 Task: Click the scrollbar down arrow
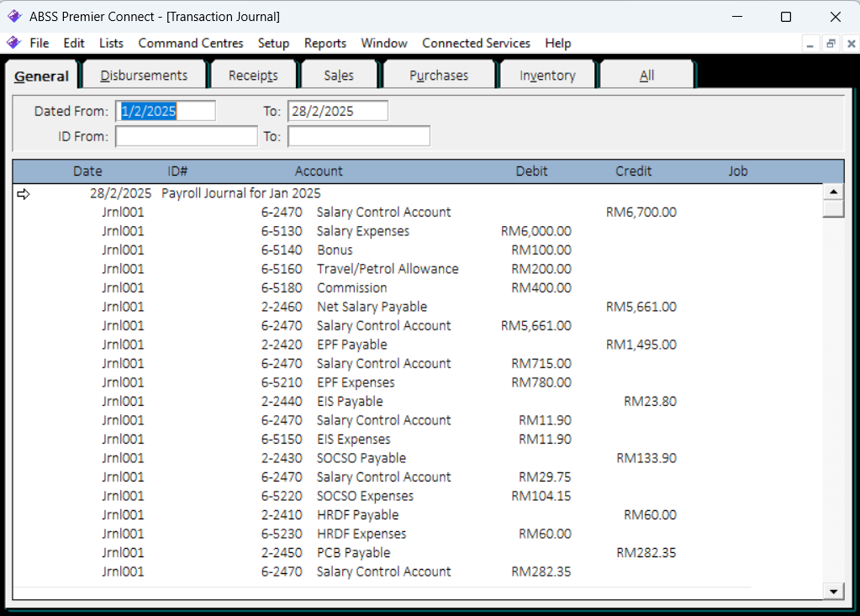(x=833, y=591)
